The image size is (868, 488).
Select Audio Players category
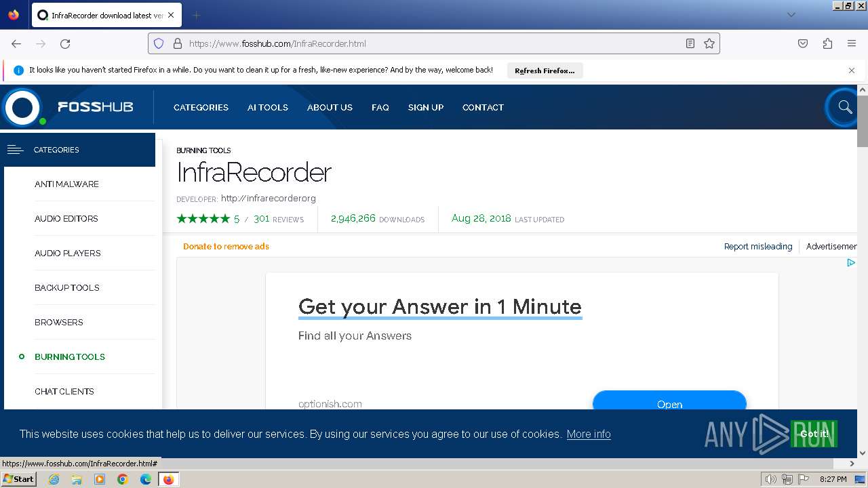point(67,253)
